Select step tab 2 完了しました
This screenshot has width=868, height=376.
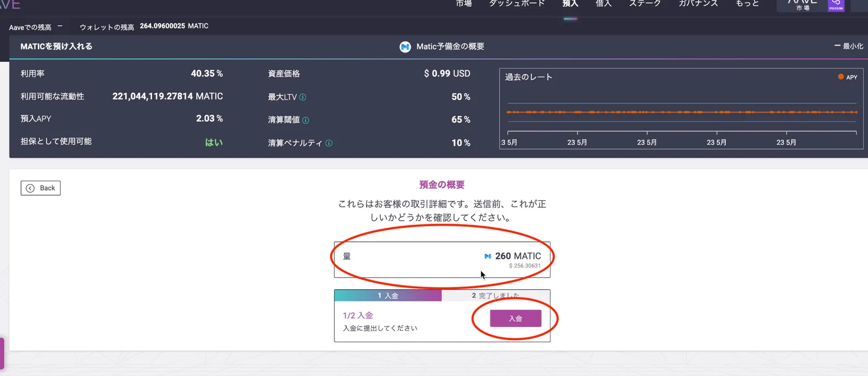[x=495, y=296]
